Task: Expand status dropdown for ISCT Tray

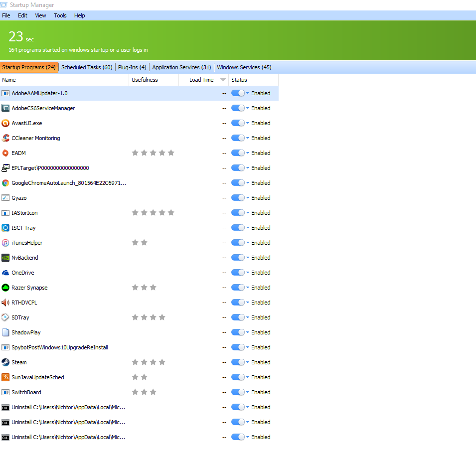Action: tap(248, 228)
